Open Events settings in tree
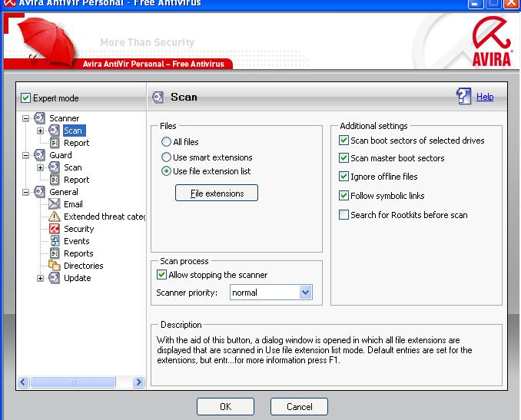The image size is (521, 420). point(76,241)
